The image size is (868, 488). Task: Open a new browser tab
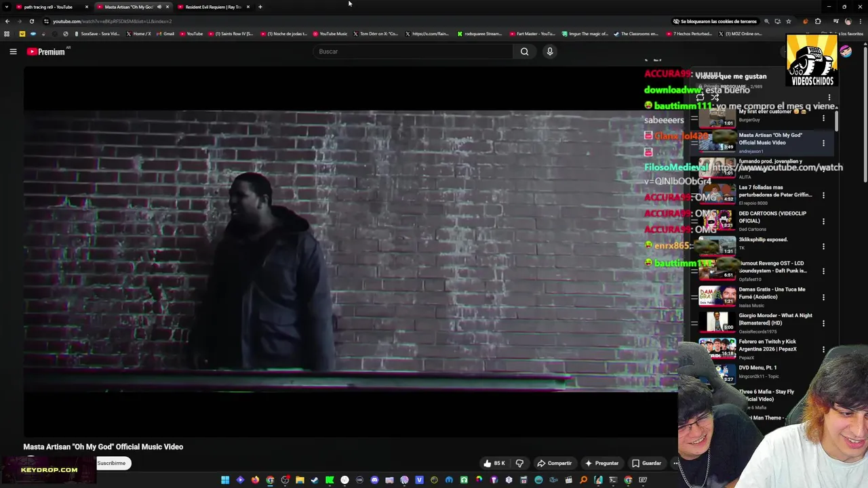260,7
